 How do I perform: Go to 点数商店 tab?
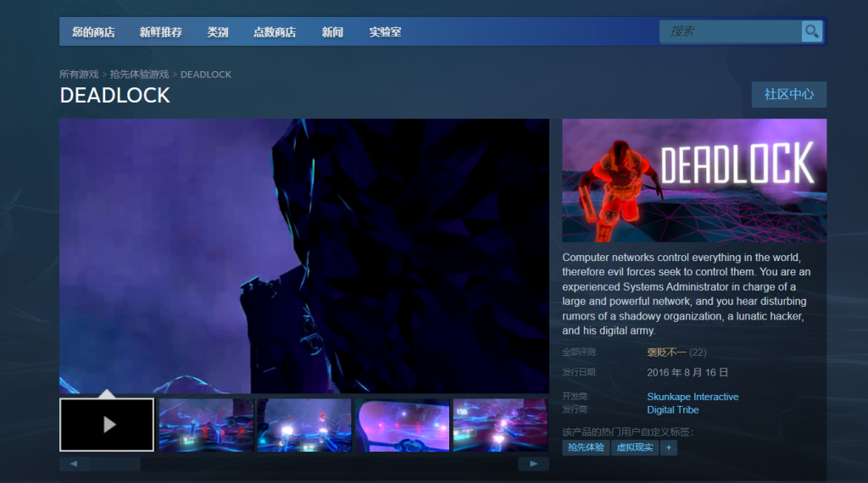pyautogui.click(x=275, y=32)
